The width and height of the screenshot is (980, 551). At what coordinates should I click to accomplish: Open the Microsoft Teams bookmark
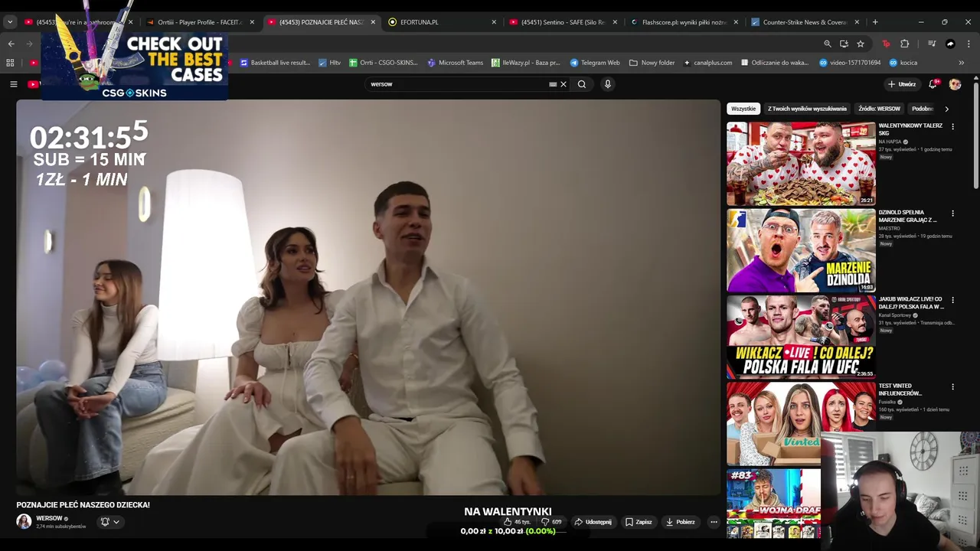(456, 63)
